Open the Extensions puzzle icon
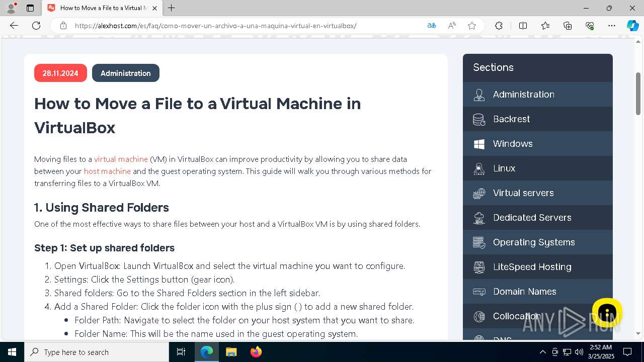This screenshot has height=362, width=644. coord(499,26)
